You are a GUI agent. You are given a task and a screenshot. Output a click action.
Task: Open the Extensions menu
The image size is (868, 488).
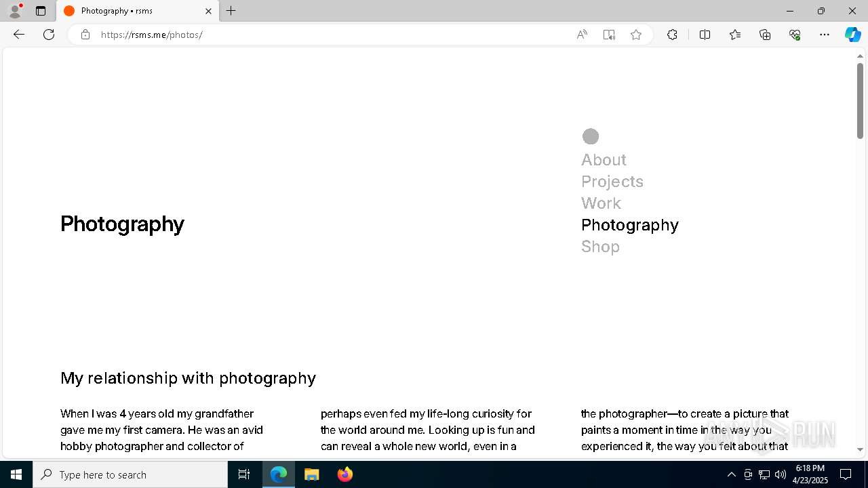tap(672, 35)
